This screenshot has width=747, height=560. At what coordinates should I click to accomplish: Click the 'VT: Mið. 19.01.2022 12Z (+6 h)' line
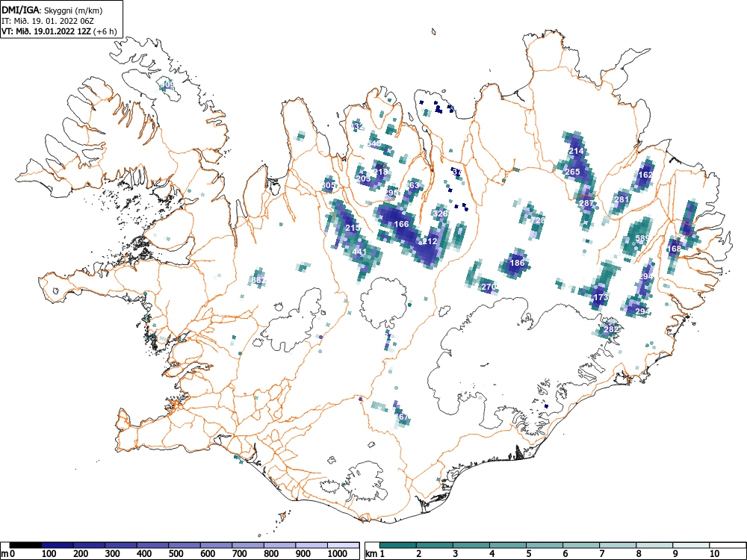(x=59, y=31)
